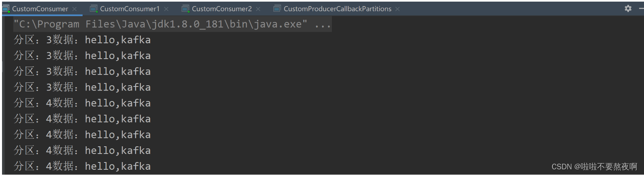Click the CustomConsumer1 tab's application icon

[94, 8]
